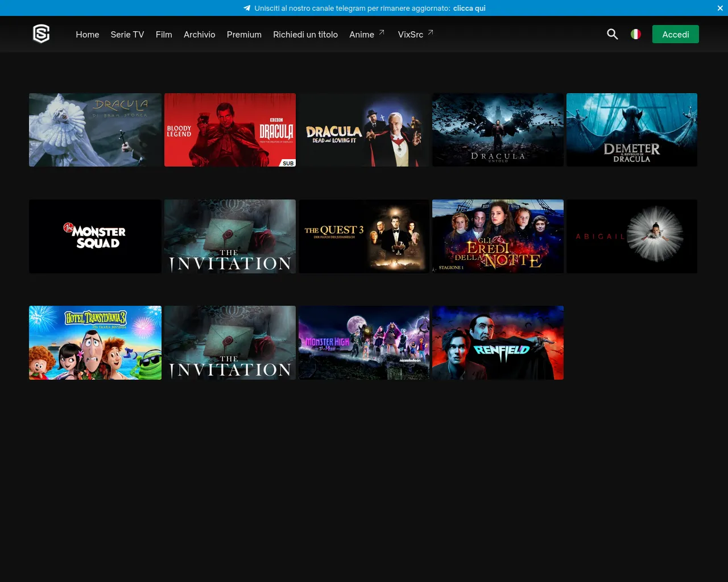Image resolution: width=728 pixels, height=582 pixels.
Task: Open the Monster Squad thumbnail
Action: click(x=95, y=236)
